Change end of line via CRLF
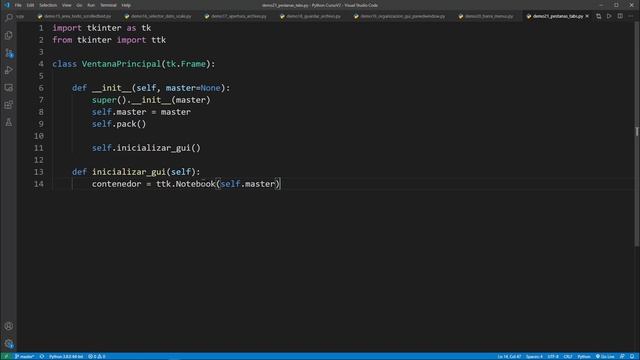Screen dimensions: 640x360 pos(568,356)
